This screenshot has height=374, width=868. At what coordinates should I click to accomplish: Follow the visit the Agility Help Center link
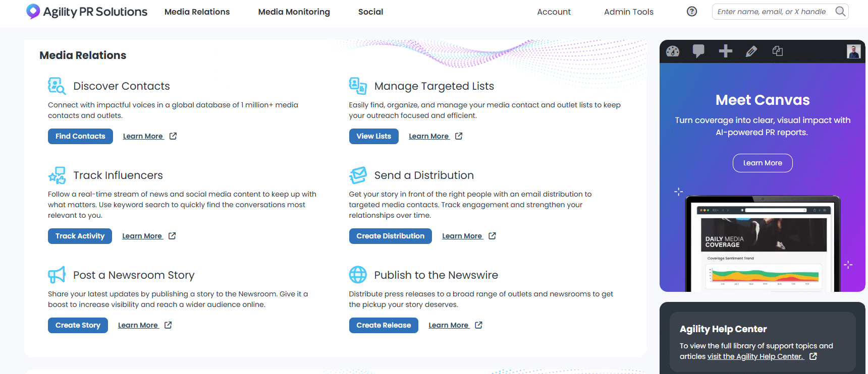coord(755,356)
